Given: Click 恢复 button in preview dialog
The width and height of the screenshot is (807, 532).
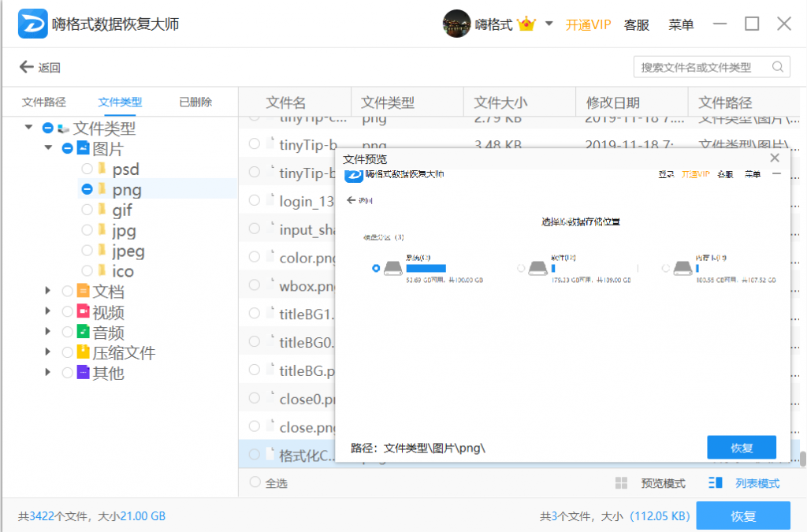Looking at the screenshot, I should (742, 447).
